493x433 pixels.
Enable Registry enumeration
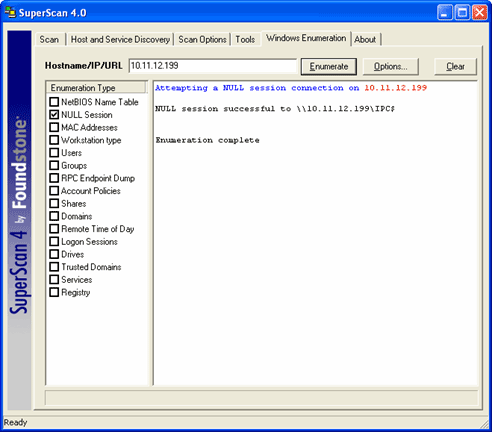[54, 292]
